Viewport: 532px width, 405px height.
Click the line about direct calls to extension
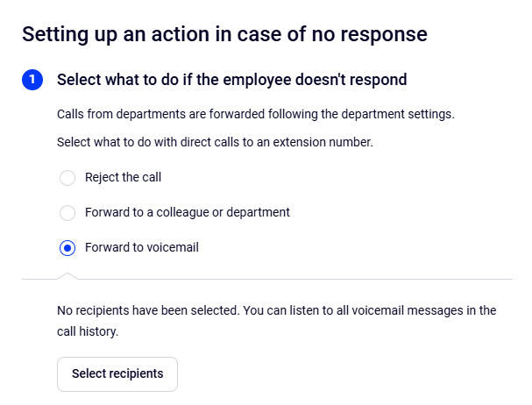pos(215,141)
